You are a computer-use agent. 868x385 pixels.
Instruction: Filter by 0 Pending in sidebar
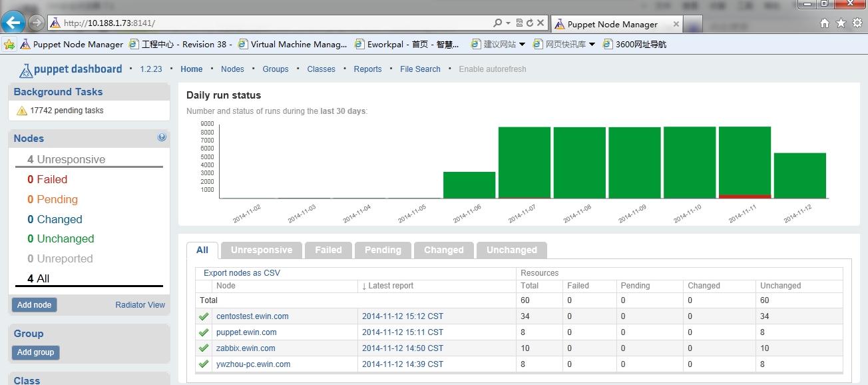click(x=53, y=200)
